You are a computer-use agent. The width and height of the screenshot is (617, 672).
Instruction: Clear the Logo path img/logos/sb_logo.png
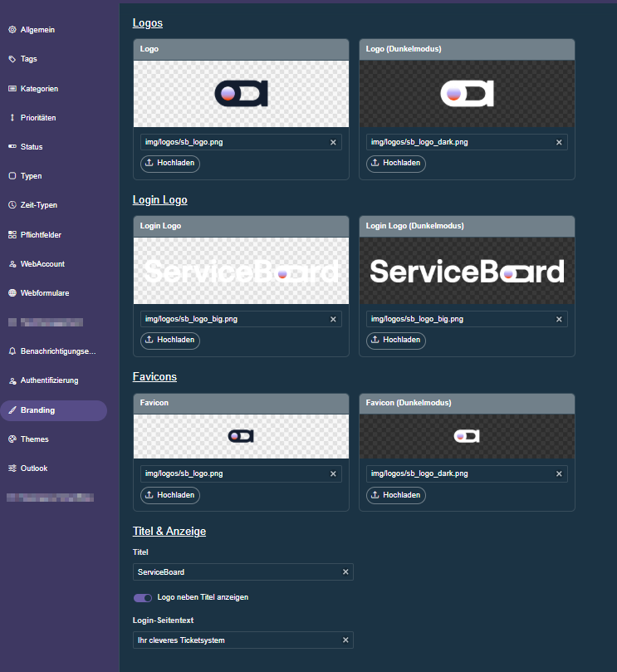coord(333,142)
